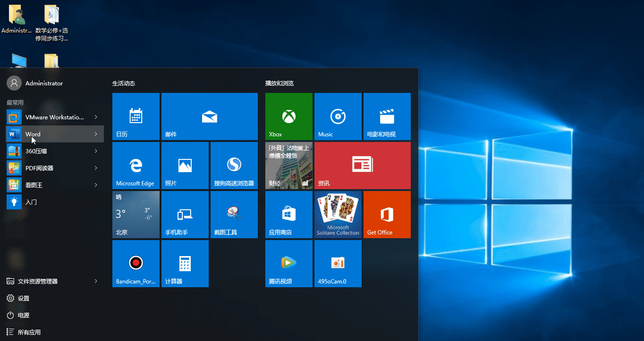644x341 pixels.
Task: Open the Snipping Tool (截图工具) tile
Action: coord(234,215)
